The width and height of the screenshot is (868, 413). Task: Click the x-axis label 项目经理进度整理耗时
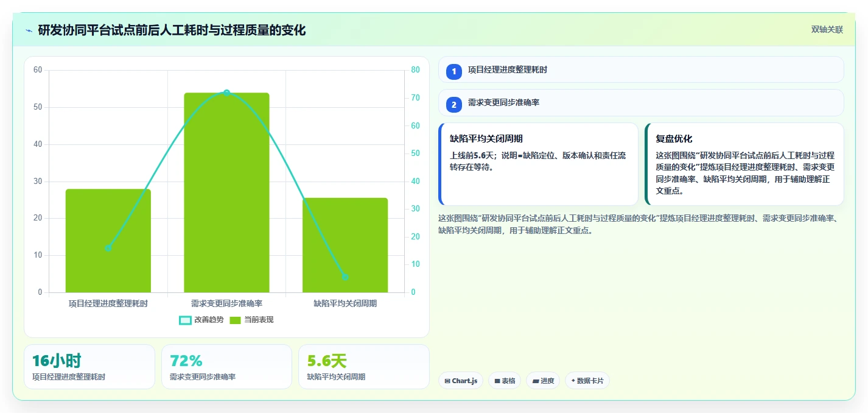click(x=108, y=303)
